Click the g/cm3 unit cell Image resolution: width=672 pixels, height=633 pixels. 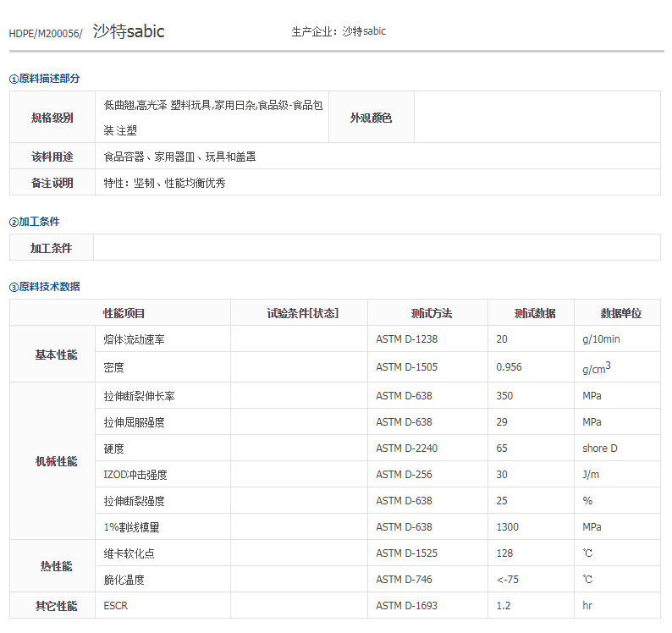tap(617, 367)
